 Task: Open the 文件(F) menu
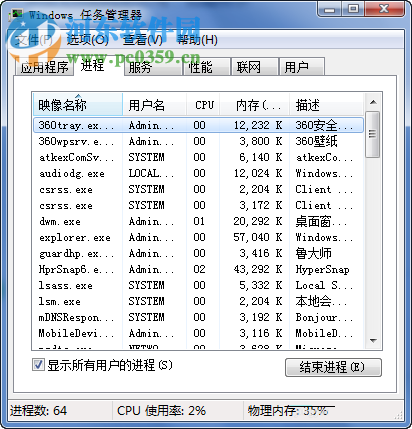pos(33,40)
